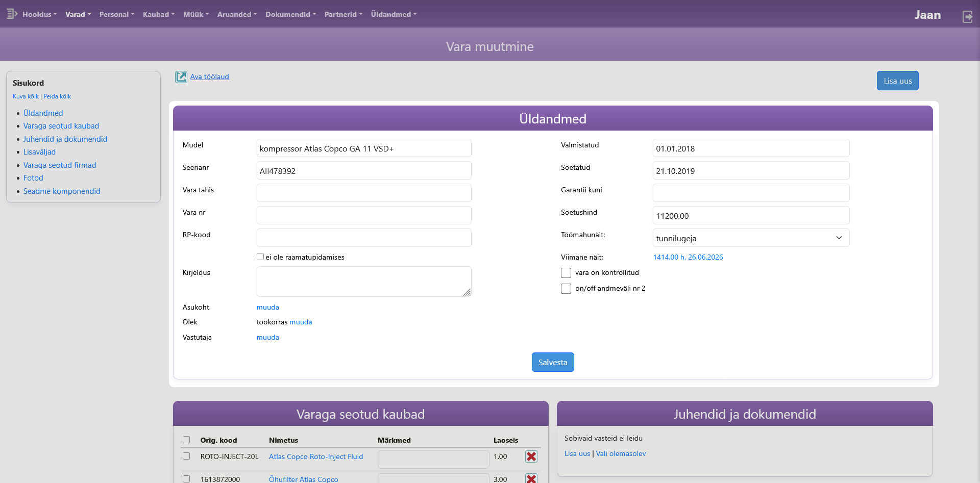The height and width of the screenshot is (483, 980).
Task: Focus the 'Vara nr' input field
Action: click(x=364, y=215)
